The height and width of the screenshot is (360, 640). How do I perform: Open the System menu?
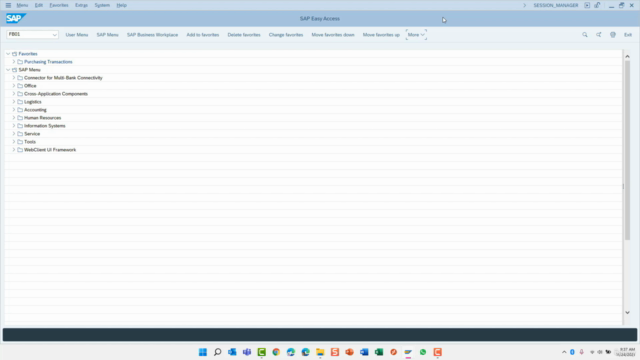point(102,5)
